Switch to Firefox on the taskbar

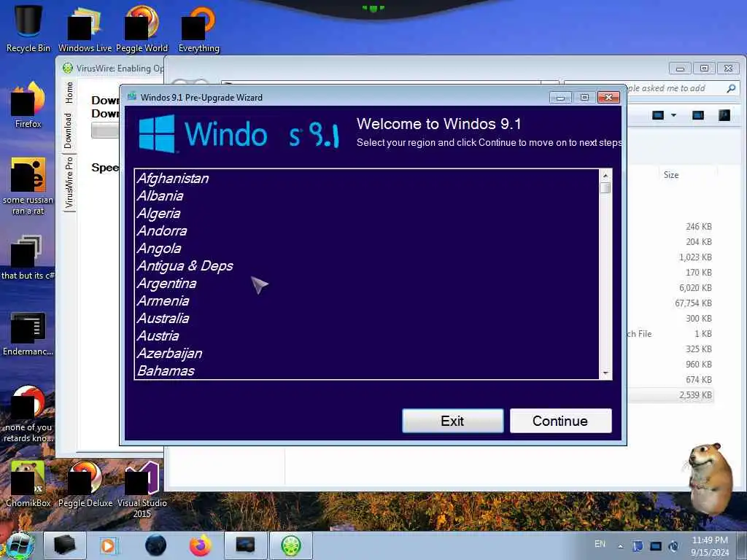(x=201, y=545)
